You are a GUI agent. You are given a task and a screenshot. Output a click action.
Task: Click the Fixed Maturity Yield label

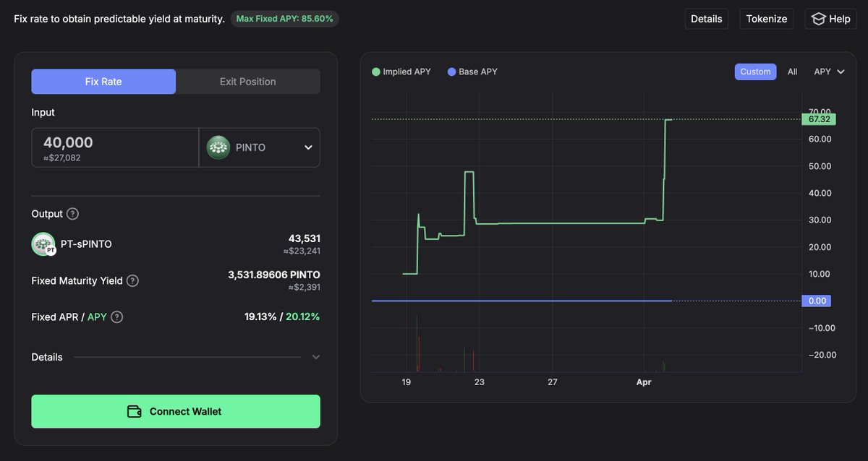77,280
